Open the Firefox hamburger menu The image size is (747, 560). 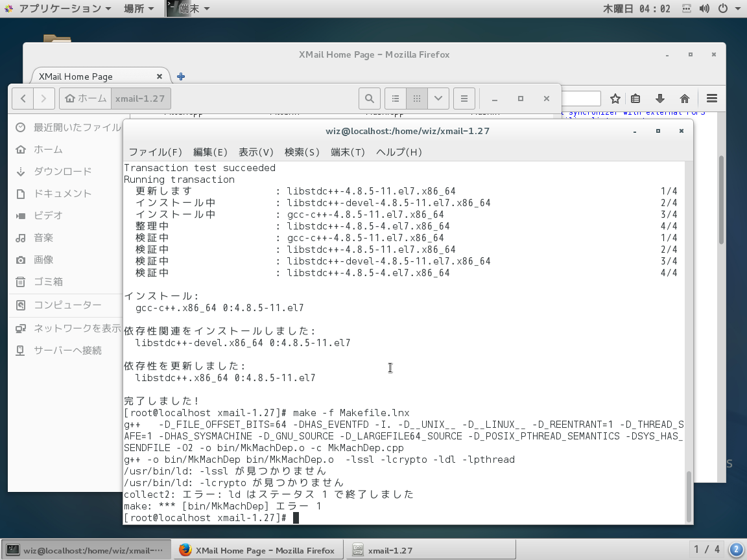712,99
